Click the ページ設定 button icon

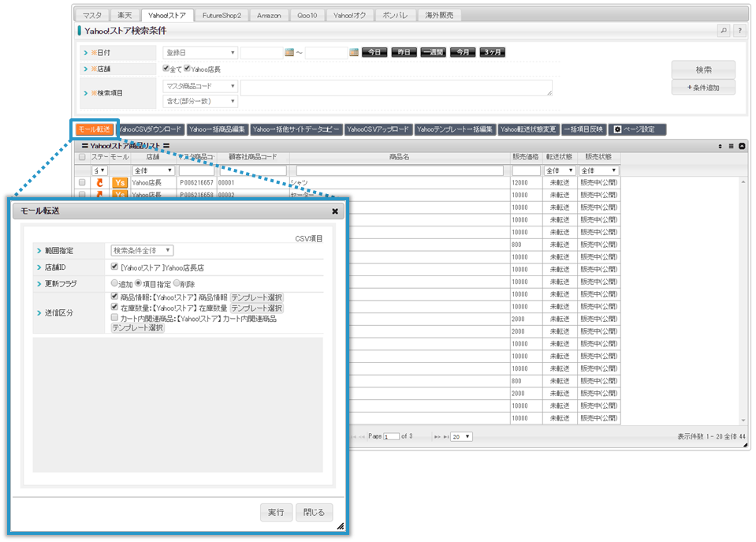pyautogui.click(x=619, y=129)
